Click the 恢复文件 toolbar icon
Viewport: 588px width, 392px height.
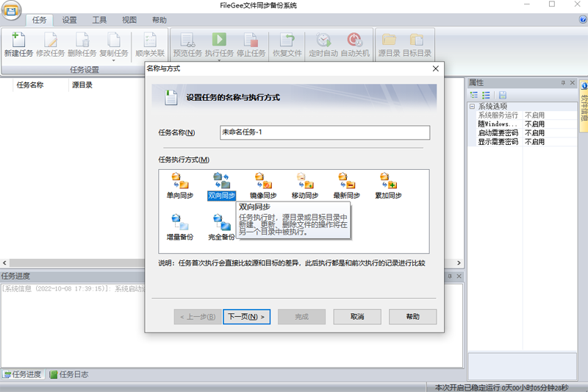(x=287, y=44)
